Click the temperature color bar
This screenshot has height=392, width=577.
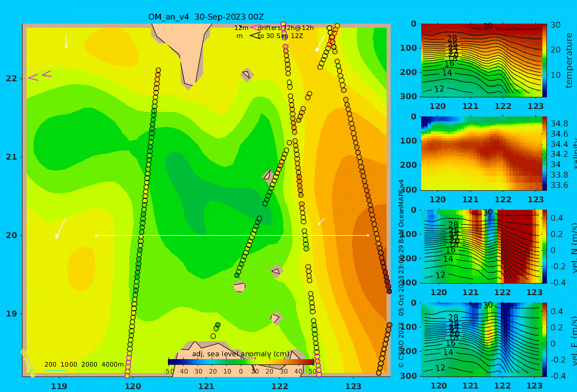(x=545, y=61)
